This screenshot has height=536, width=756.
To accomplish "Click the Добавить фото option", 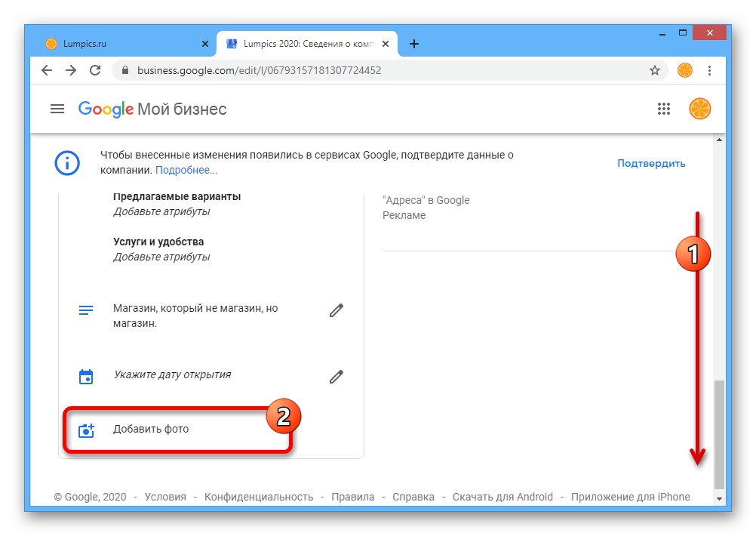I will pos(151,430).
